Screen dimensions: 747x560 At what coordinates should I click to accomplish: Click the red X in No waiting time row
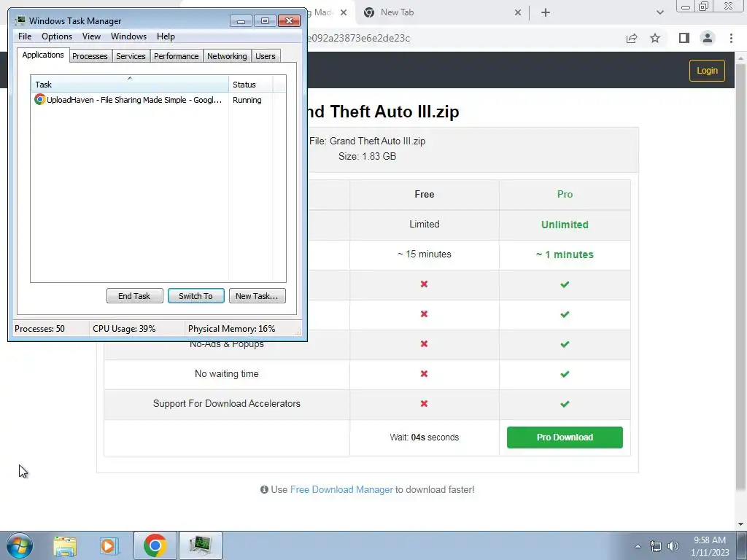click(424, 374)
